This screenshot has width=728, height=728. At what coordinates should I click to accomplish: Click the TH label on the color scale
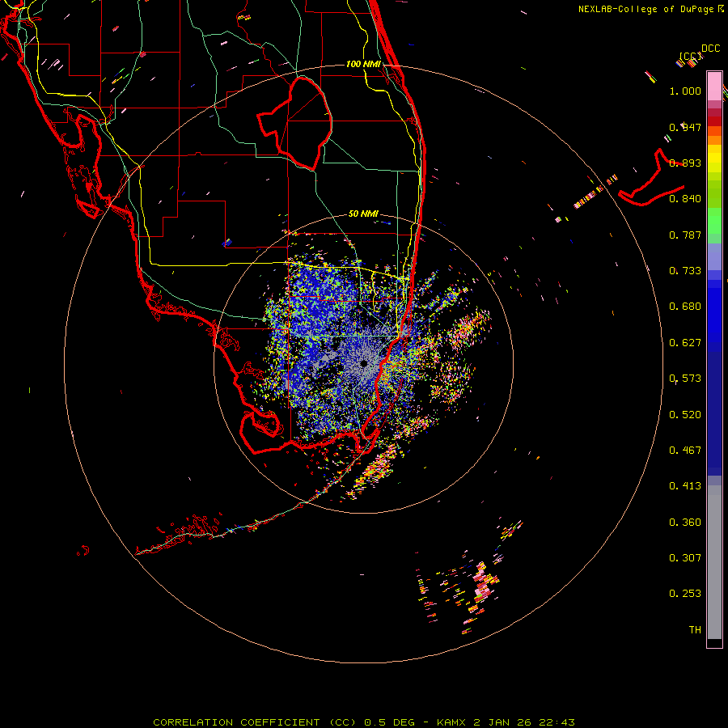(x=695, y=630)
